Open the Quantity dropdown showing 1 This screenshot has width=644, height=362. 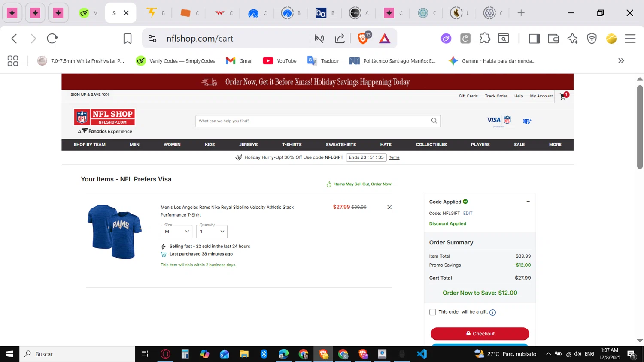pyautogui.click(x=212, y=232)
